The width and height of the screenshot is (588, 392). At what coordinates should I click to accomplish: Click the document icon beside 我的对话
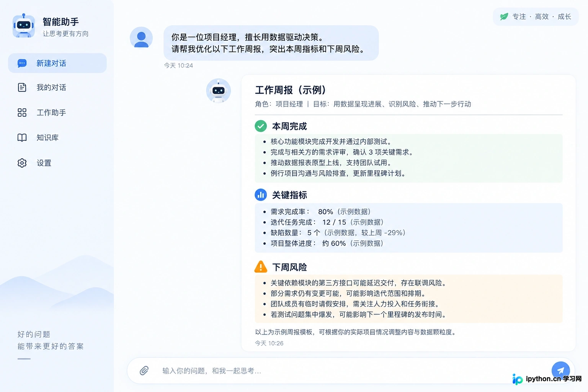coord(22,87)
